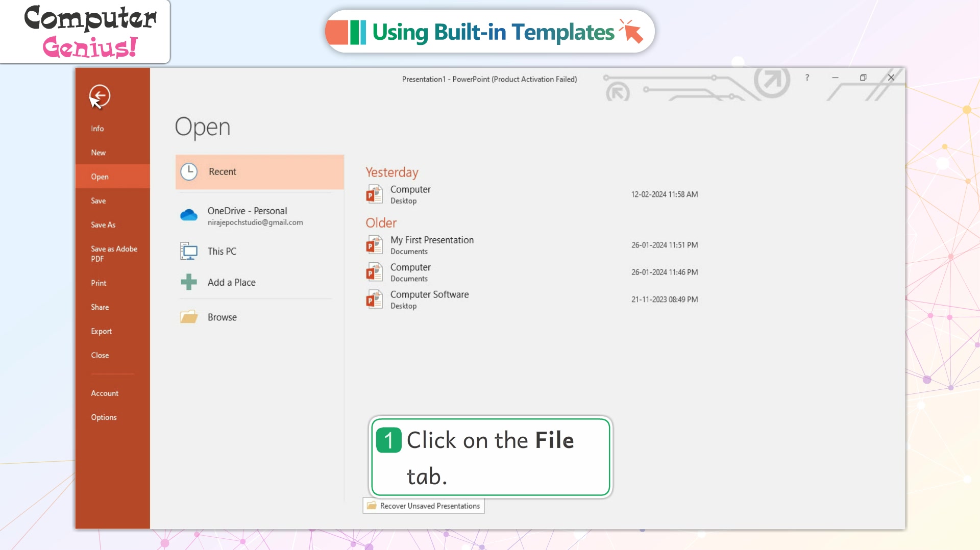Image resolution: width=980 pixels, height=550 pixels.
Task: Open the Account page
Action: tap(105, 393)
